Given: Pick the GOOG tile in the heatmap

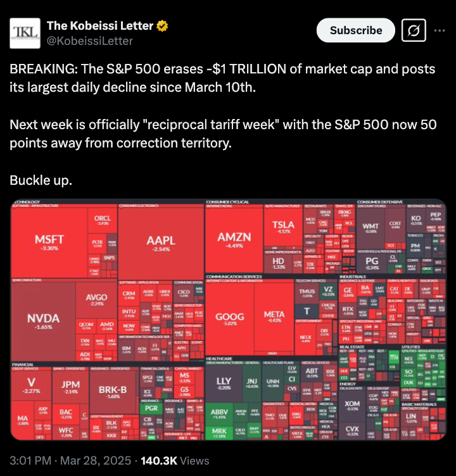Looking at the screenshot, I should click(x=230, y=318).
